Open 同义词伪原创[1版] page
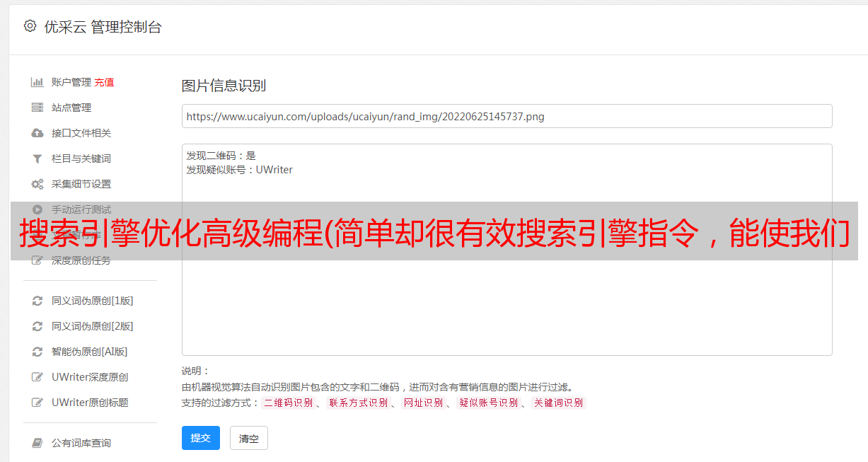 93,301
